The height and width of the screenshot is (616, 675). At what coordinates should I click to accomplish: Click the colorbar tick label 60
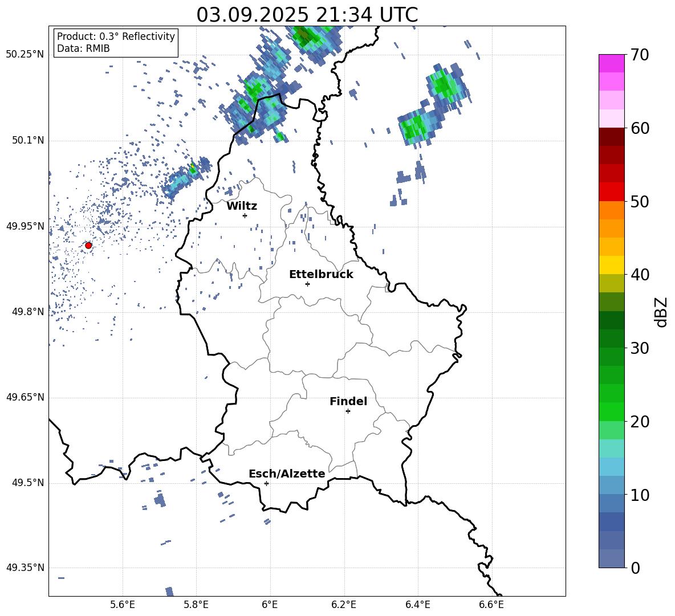coord(640,128)
